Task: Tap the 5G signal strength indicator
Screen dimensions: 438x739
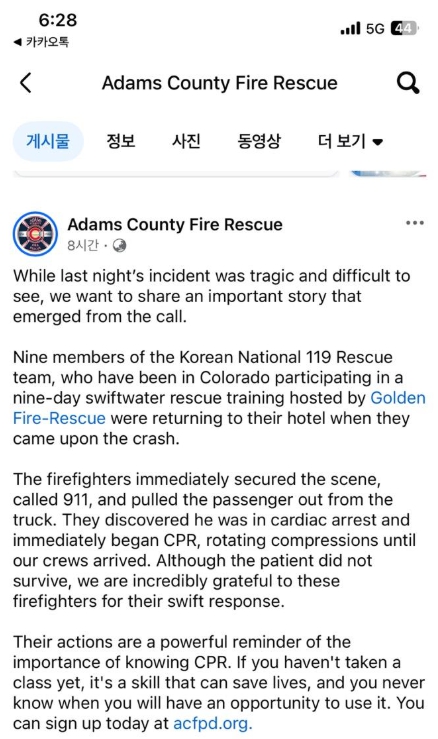Action: point(362,29)
